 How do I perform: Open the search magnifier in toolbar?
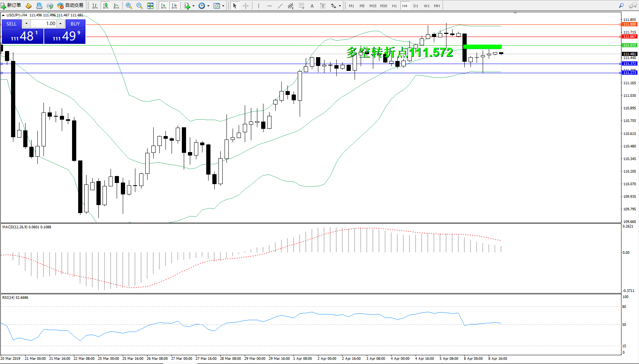pos(621,6)
